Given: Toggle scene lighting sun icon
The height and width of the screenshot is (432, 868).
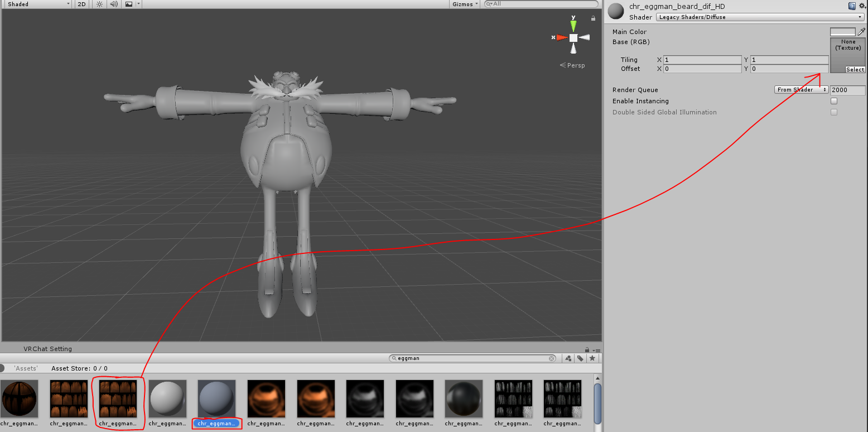Looking at the screenshot, I should click(99, 4).
